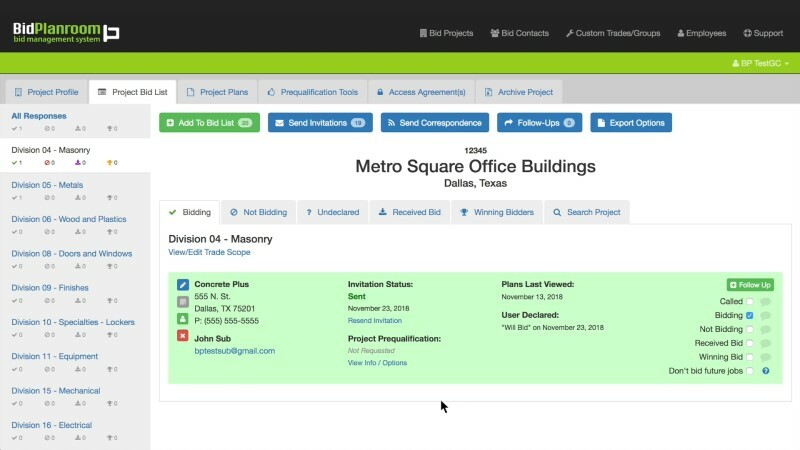
Task: Select Division 15 - Mechanical in the sidebar
Action: coord(56,391)
